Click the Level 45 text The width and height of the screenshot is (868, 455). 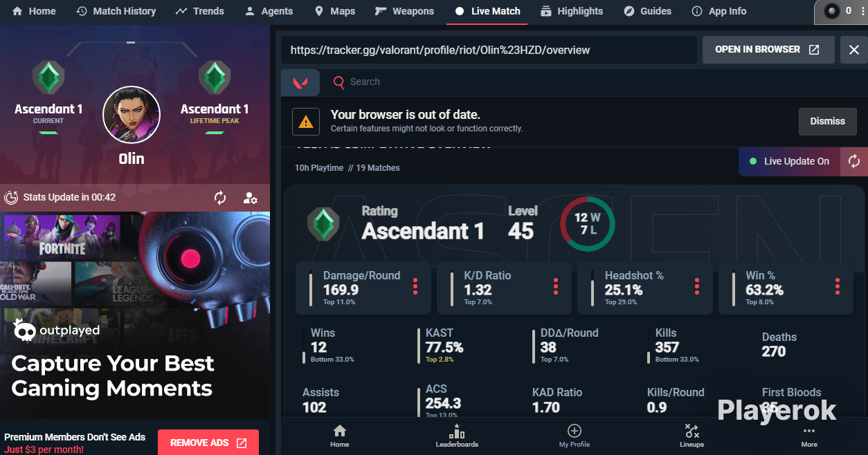click(523, 223)
